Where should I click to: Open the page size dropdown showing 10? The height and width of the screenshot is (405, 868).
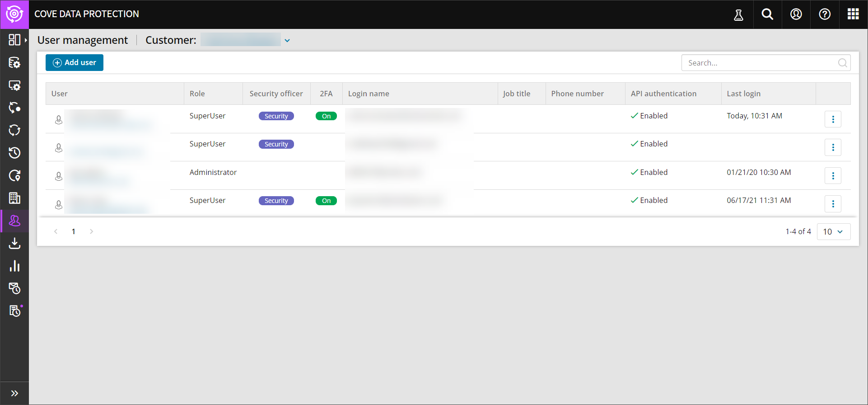pyautogui.click(x=833, y=231)
